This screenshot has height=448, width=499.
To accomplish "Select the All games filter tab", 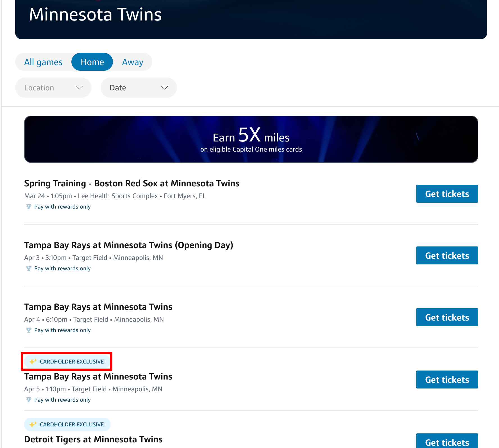I will point(43,62).
